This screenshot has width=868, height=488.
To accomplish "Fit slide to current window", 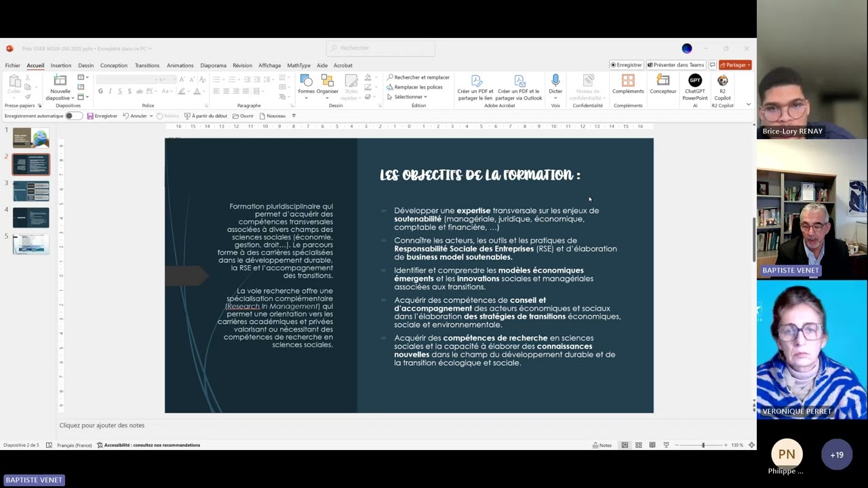I will (x=751, y=445).
